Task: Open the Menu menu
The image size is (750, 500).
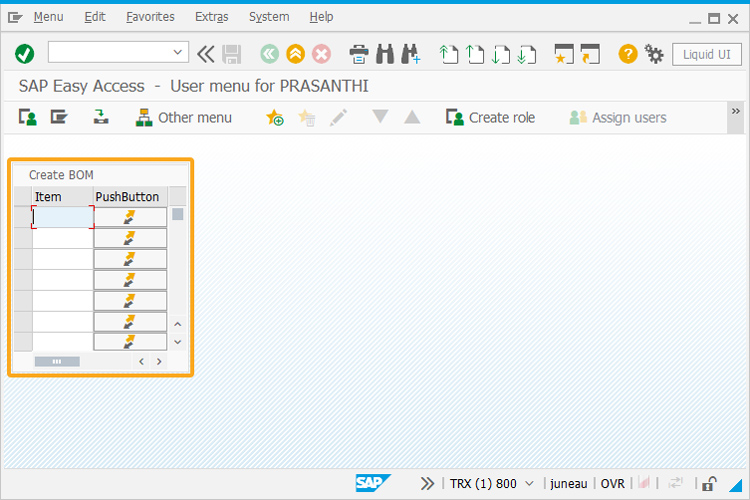Action: [48, 17]
